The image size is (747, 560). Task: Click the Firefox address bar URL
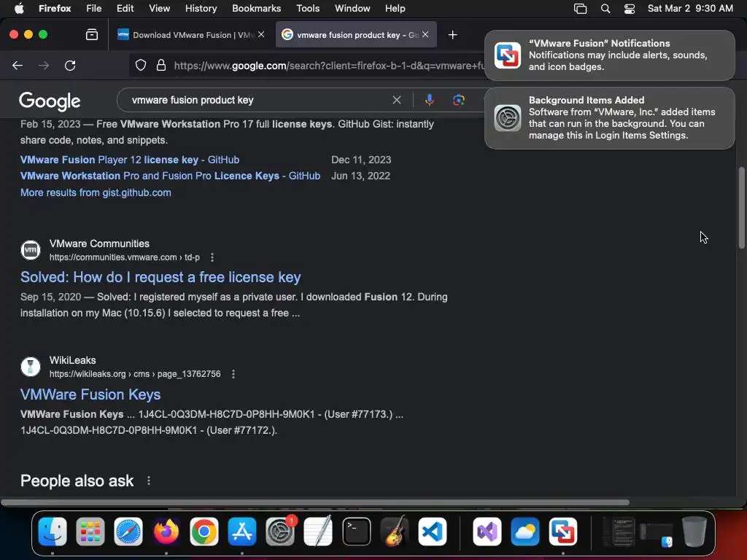(x=329, y=66)
